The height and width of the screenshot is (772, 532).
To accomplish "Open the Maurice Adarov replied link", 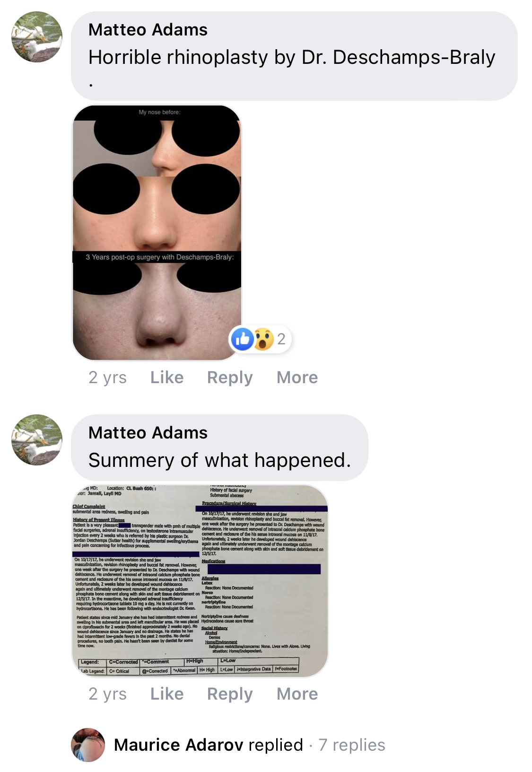I will (x=208, y=745).
